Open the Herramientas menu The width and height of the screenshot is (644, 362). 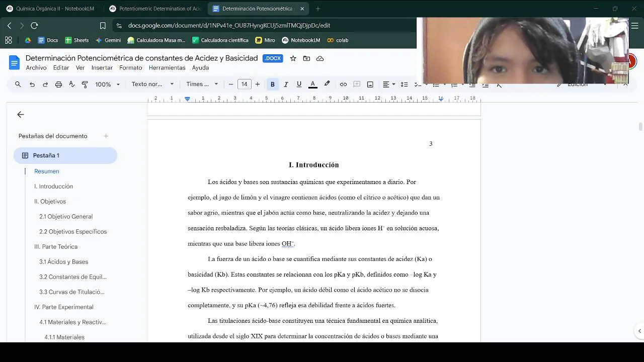[167, 68]
